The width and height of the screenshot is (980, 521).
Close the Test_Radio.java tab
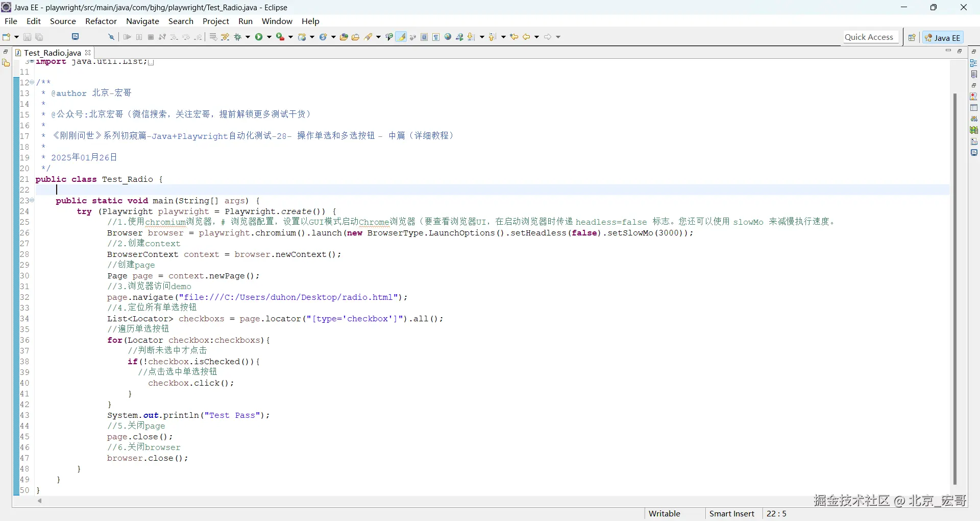88,53
